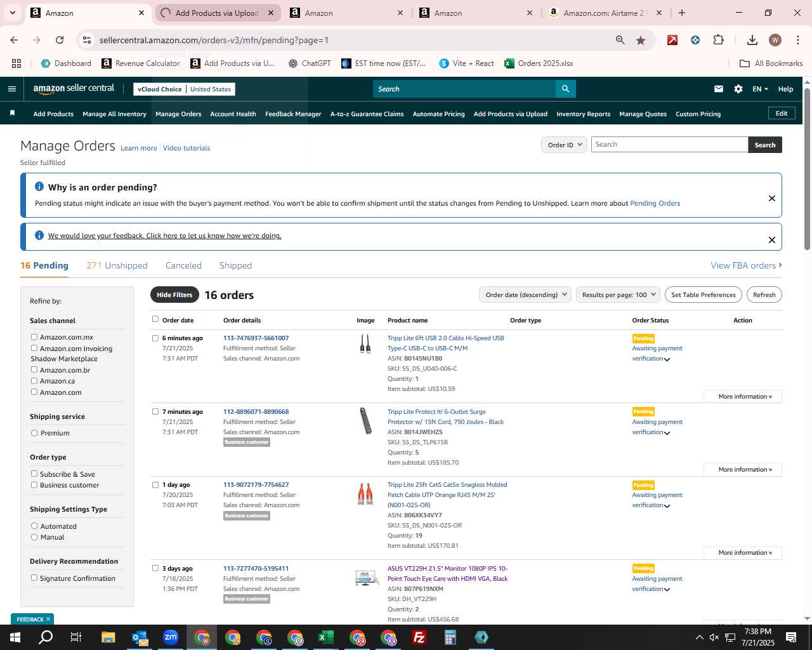The image size is (812, 650).
Task: Select the Premium shipping service radio
Action: tap(34, 433)
